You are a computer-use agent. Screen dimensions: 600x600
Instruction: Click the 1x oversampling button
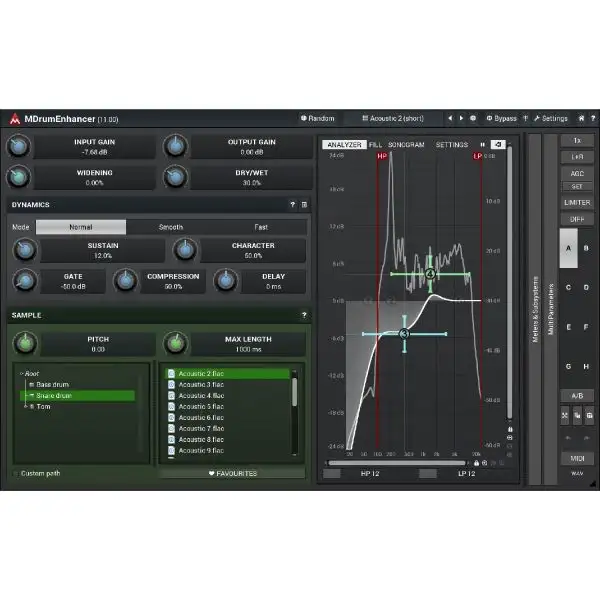[577, 141]
